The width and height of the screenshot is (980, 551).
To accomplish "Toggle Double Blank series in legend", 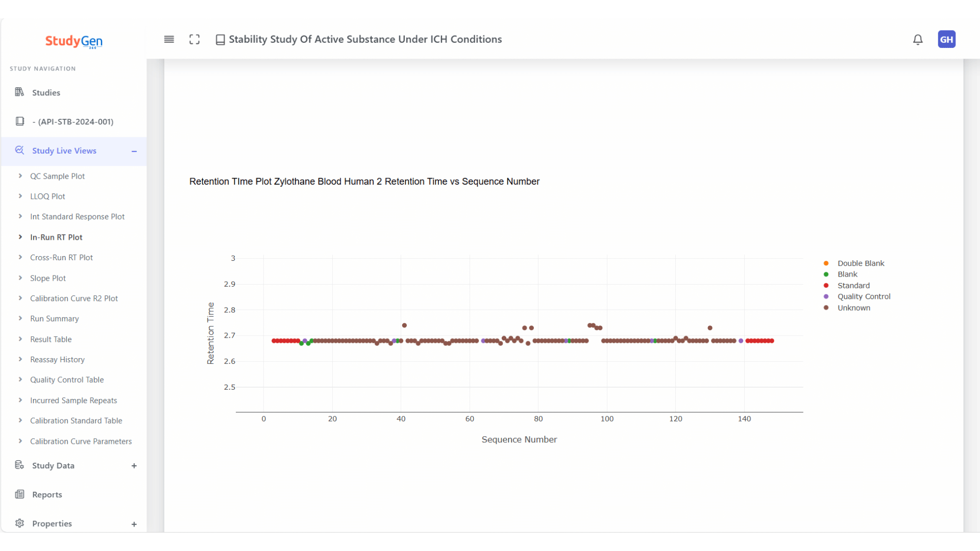I will pyautogui.click(x=861, y=263).
